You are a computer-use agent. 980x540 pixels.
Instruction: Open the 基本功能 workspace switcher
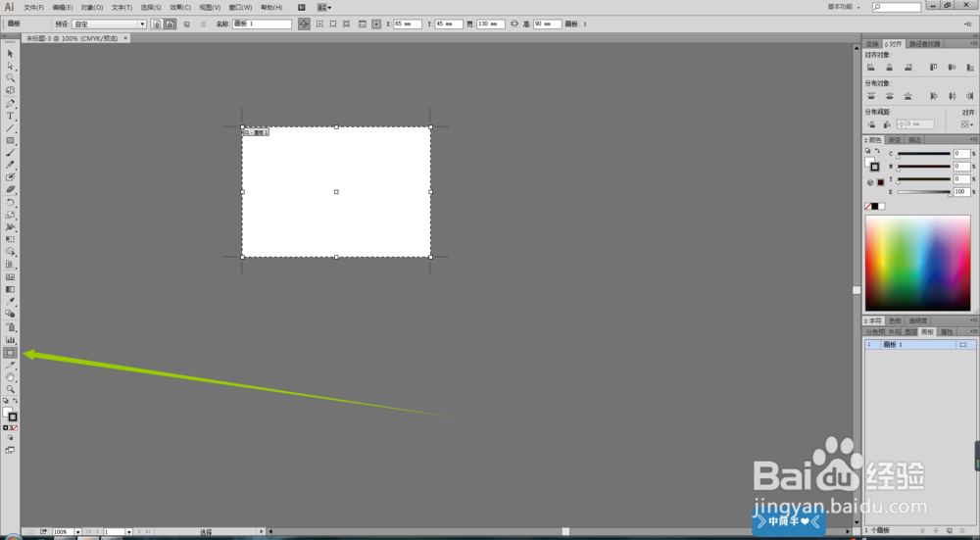pos(844,7)
